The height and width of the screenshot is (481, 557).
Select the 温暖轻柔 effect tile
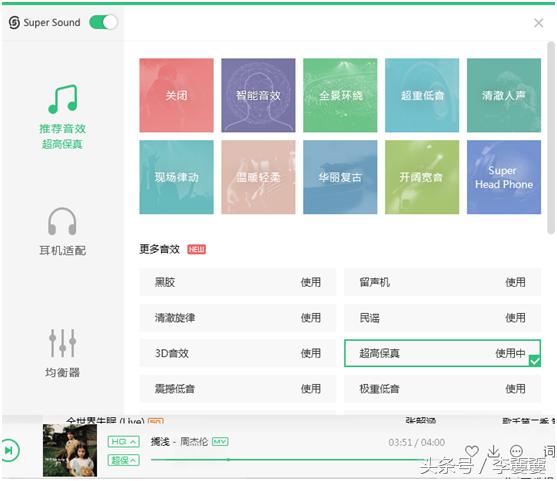(258, 177)
